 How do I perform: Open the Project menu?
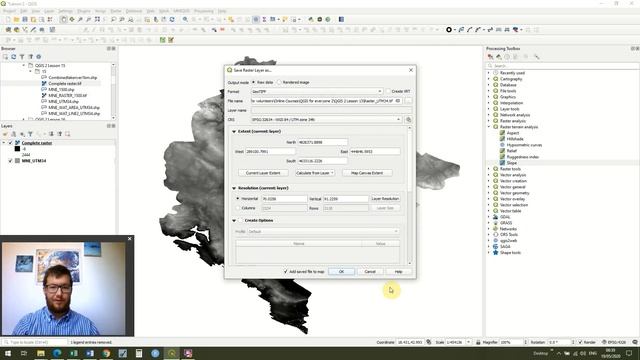pyautogui.click(x=9, y=11)
